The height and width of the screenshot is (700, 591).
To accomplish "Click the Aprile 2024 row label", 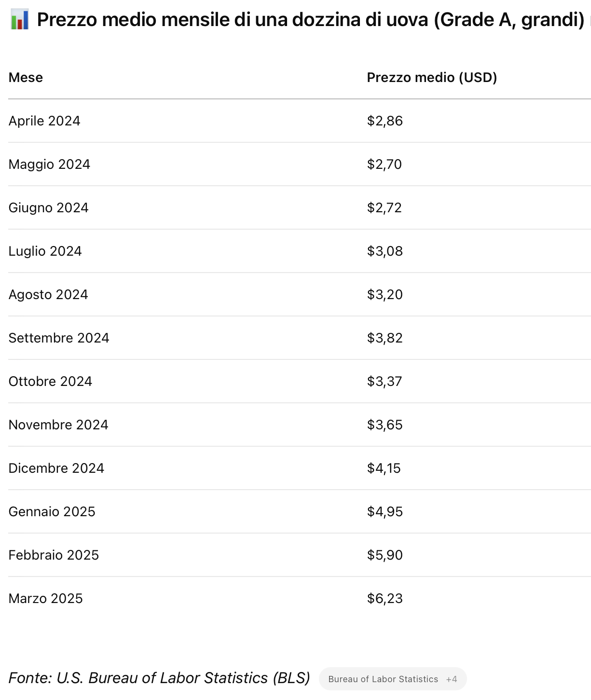I will click(44, 121).
